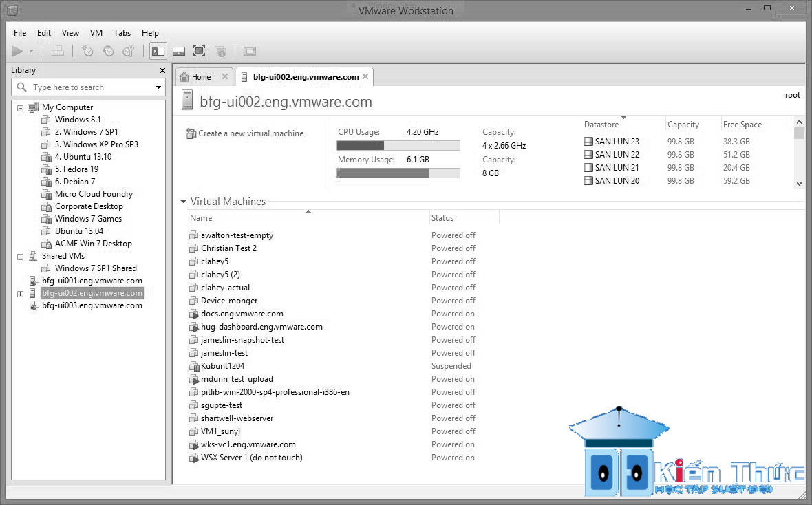The width and height of the screenshot is (812, 505).
Task: Select Micro Cloud Foundry in the library
Action: (x=94, y=194)
